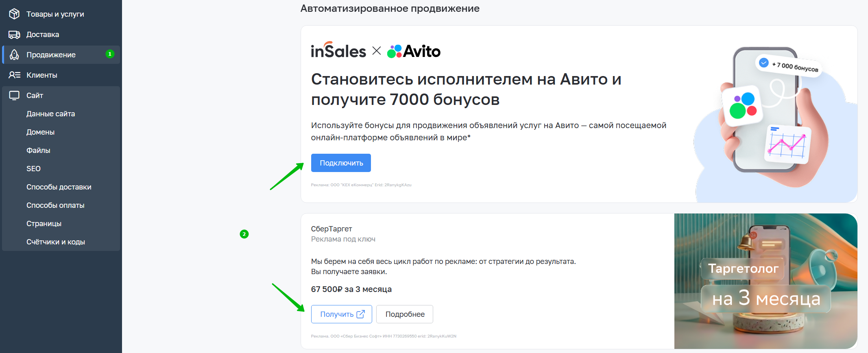Click the people icon beside Клиенты
The width and height of the screenshot is (868, 353).
[x=15, y=75]
